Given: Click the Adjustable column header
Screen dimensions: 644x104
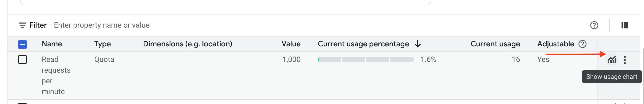Looking at the screenshot, I should (x=555, y=44).
